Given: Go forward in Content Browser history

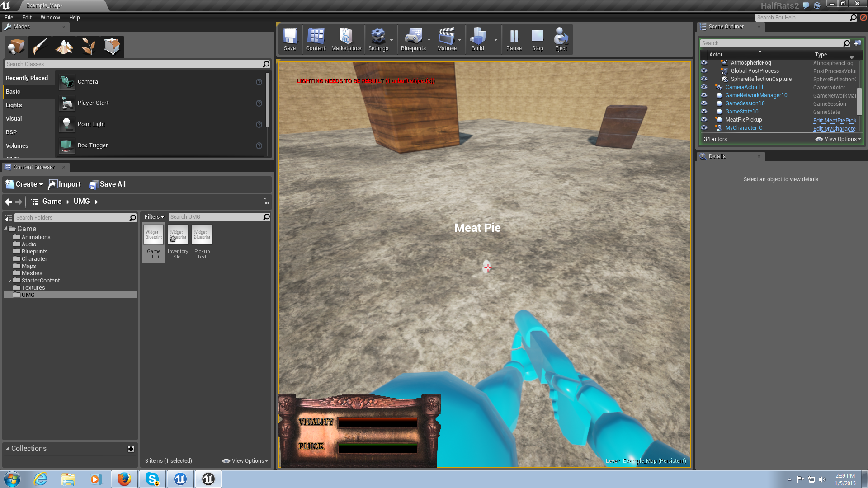Looking at the screenshot, I should tap(19, 202).
